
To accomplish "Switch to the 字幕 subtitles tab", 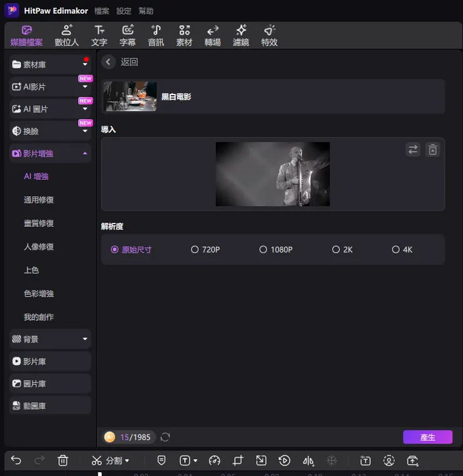I will [x=128, y=36].
